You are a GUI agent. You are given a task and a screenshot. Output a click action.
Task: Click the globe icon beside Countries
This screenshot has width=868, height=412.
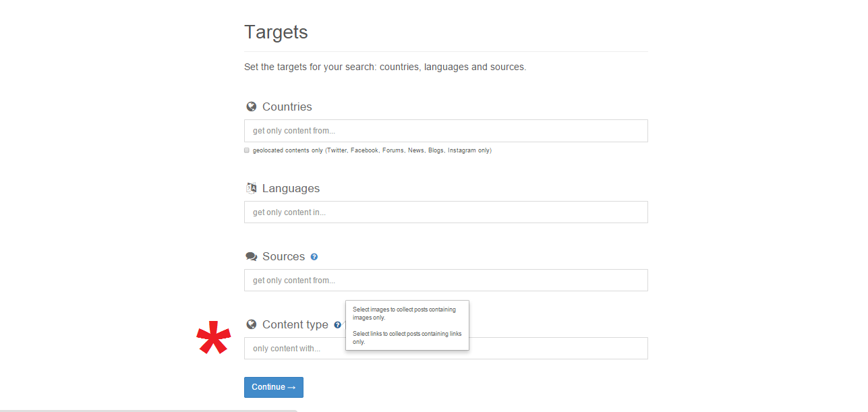click(x=252, y=107)
